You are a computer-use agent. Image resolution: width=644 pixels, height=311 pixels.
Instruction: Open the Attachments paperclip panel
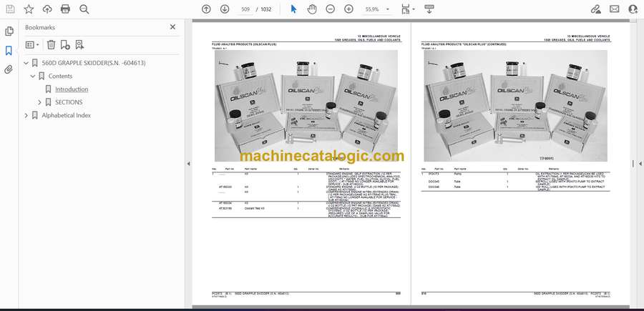(9, 70)
